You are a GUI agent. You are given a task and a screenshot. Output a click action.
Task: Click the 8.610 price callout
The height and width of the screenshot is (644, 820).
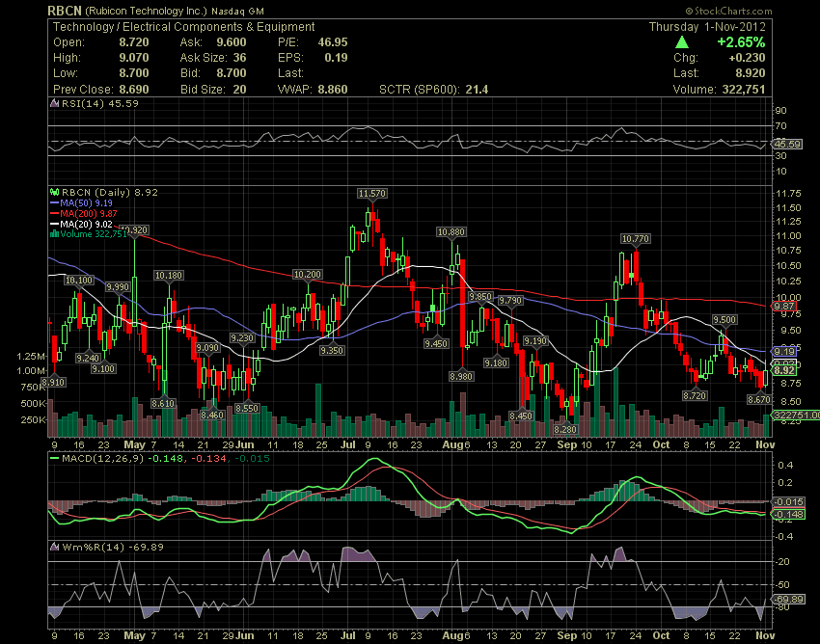click(163, 404)
